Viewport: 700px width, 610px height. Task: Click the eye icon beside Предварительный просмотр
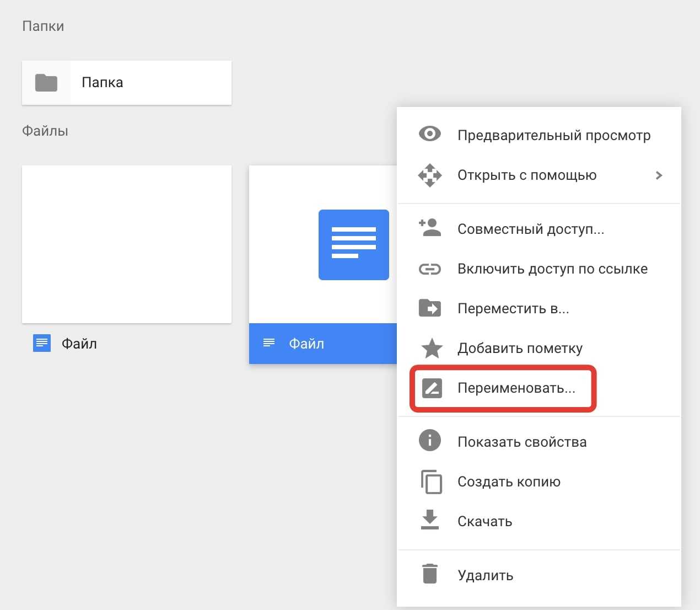click(x=430, y=133)
